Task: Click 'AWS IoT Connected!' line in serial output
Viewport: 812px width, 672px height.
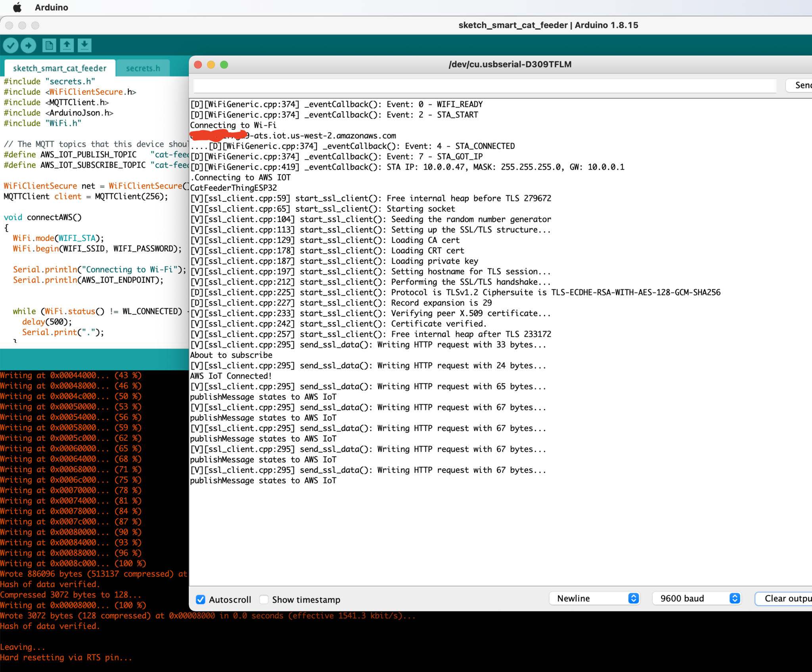Action: pos(231,376)
